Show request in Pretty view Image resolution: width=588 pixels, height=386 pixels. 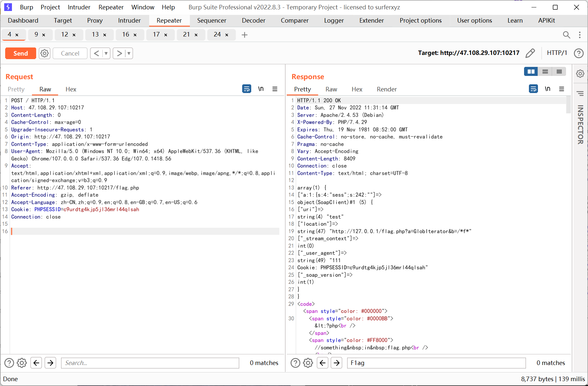(16, 89)
